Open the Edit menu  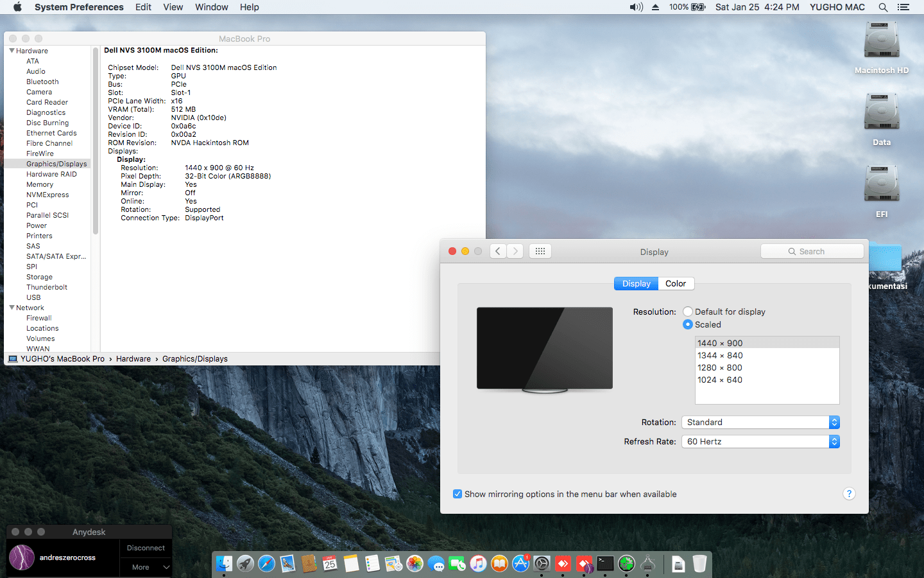[x=143, y=7]
